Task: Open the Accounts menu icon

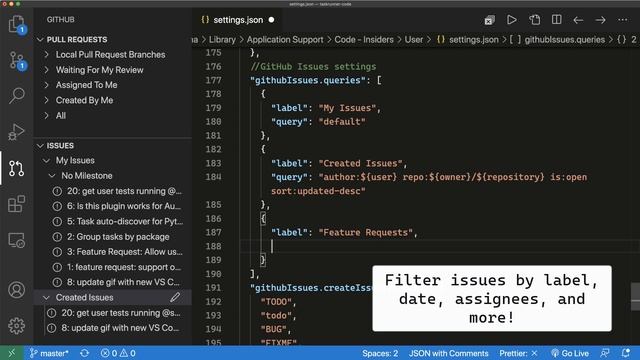Action: click(x=16, y=290)
